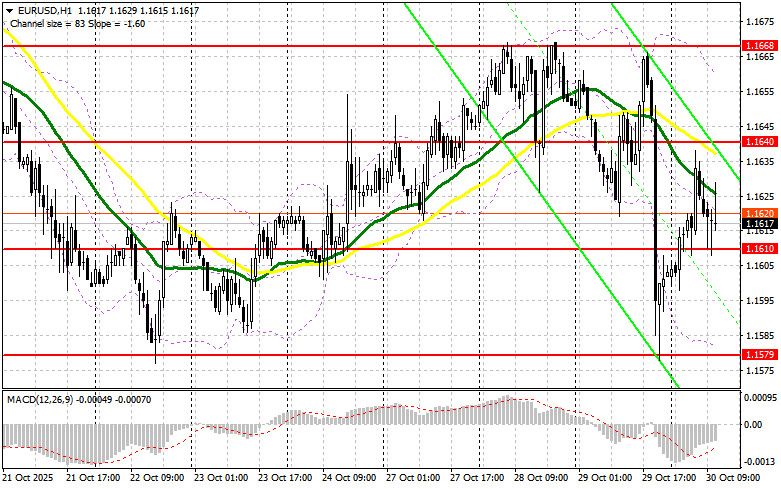Select the 22 Oct 09:00 time label
The image size is (781, 489).
[157, 478]
